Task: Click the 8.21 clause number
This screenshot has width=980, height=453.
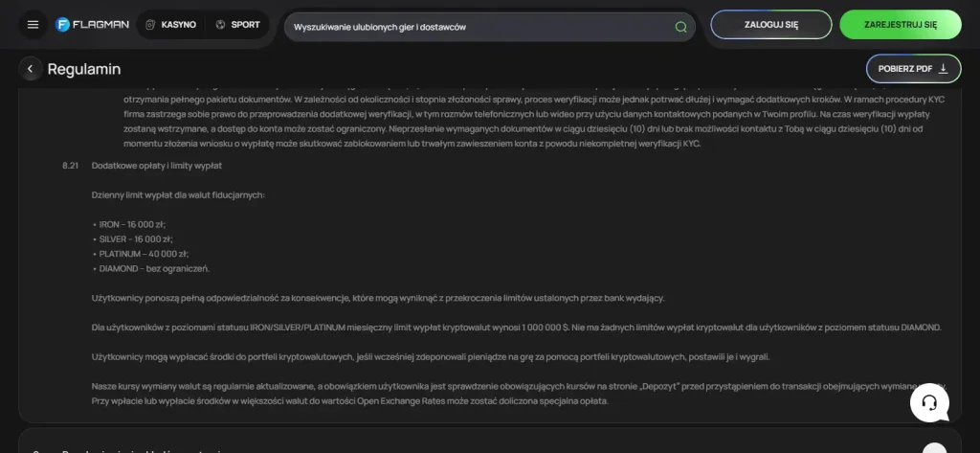Action: tap(70, 166)
